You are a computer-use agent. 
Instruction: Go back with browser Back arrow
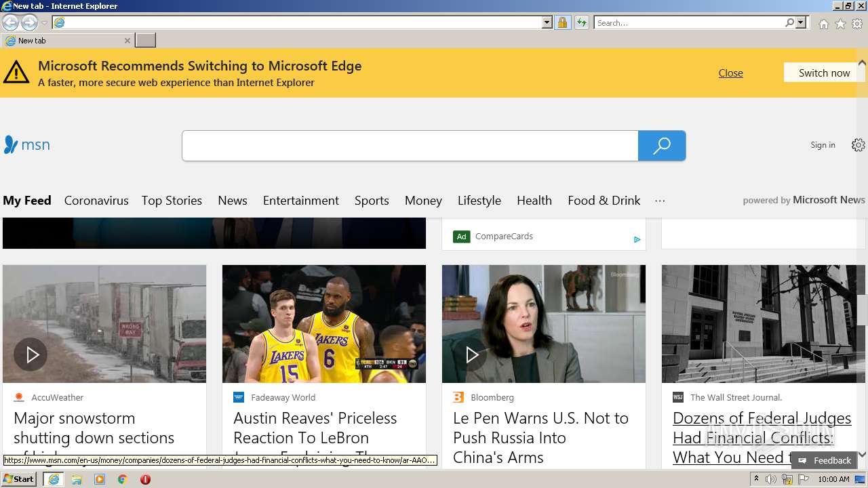pyautogui.click(x=10, y=22)
